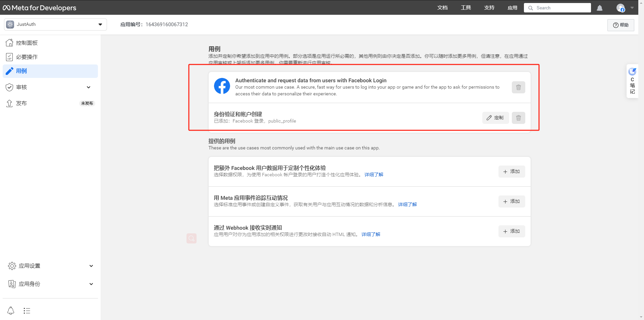Click the JustAuth app icon
Screen dimensions: 644x320
point(10,24)
